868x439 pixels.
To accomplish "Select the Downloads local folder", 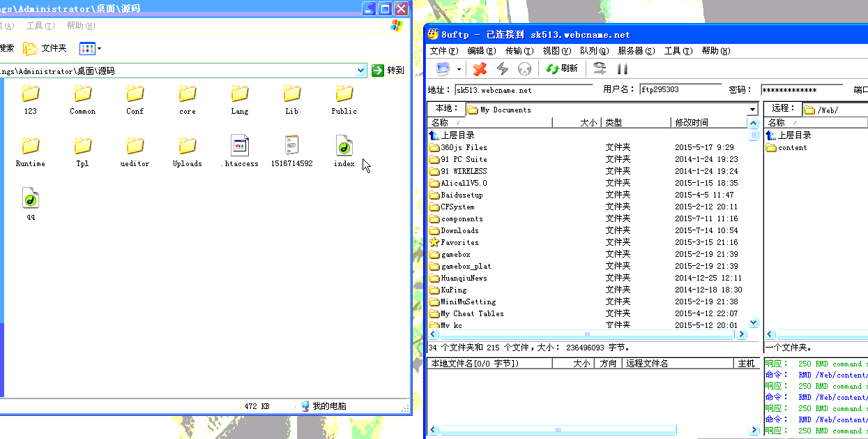I will (454, 230).
